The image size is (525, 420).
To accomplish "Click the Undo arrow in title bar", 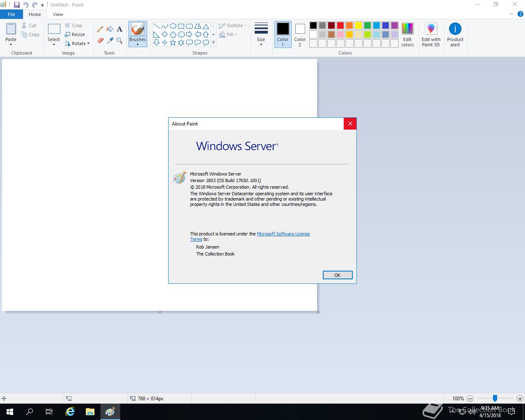I will pos(26,5).
